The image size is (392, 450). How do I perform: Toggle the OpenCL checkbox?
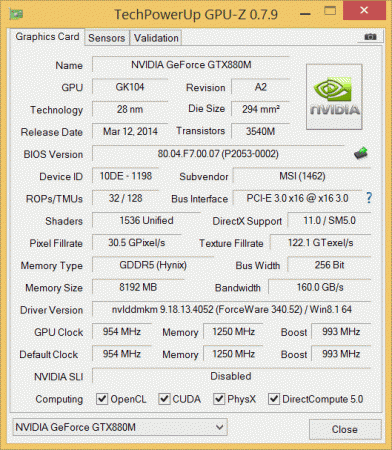coord(102,399)
